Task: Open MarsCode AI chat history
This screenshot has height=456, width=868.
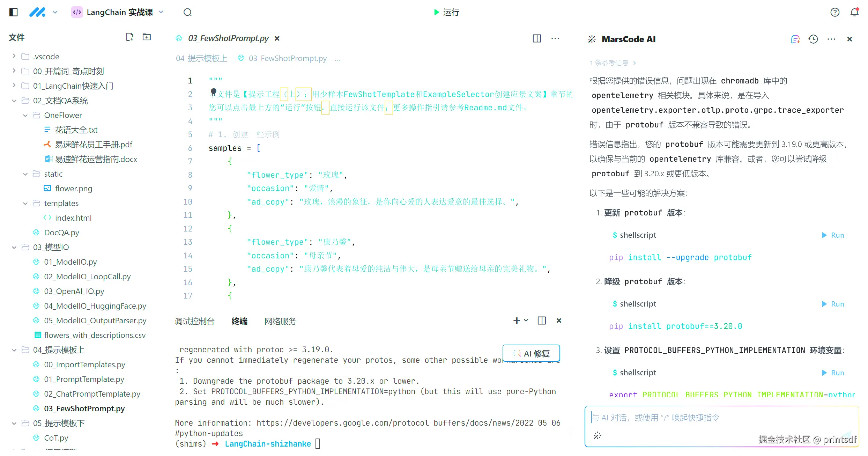Action: click(x=813, y=39)
